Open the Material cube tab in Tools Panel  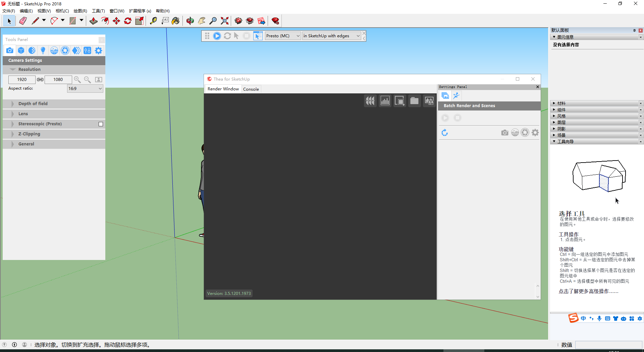point(21,50)
